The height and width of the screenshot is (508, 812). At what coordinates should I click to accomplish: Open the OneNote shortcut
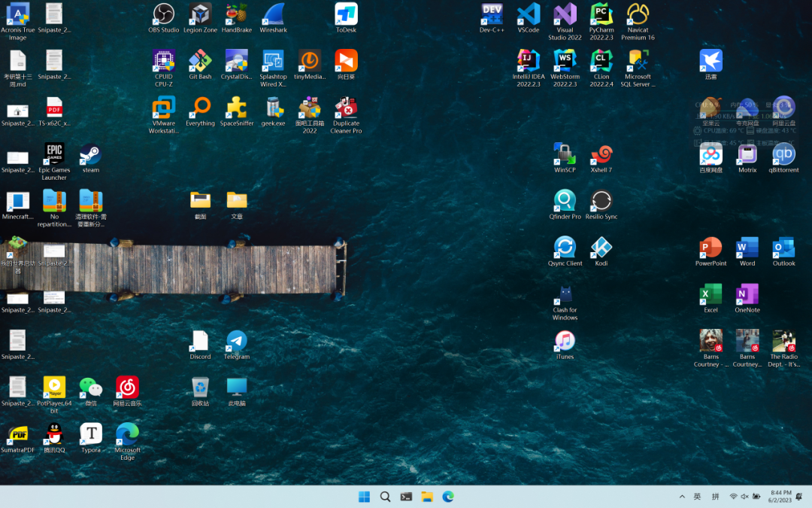(747, 298)
